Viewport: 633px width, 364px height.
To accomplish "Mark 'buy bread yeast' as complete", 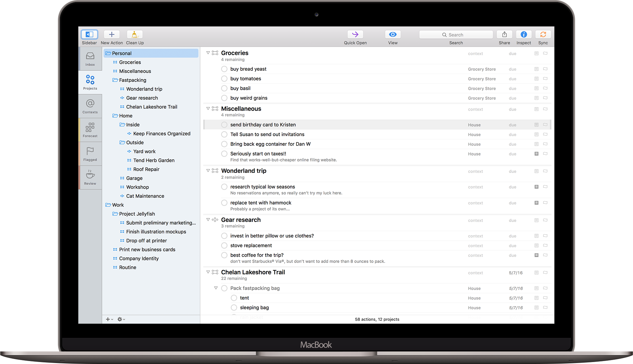I will tap(224, 69).
